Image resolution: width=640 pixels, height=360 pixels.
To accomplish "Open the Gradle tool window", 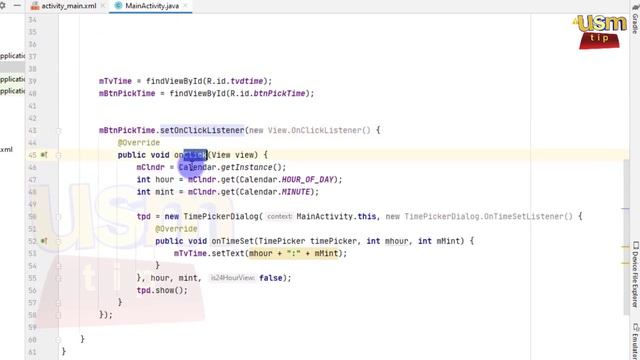I will tap(635, 18).
